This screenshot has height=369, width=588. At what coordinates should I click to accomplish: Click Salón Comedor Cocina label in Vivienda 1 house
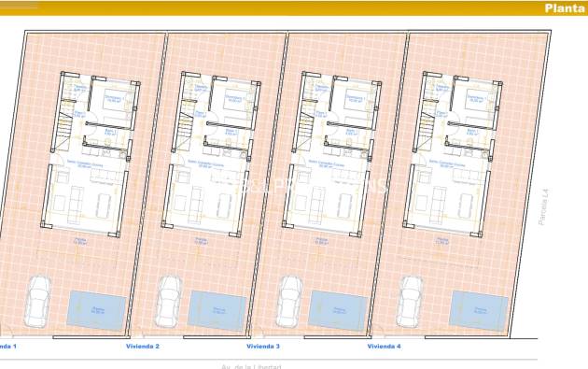coord(85,163)
